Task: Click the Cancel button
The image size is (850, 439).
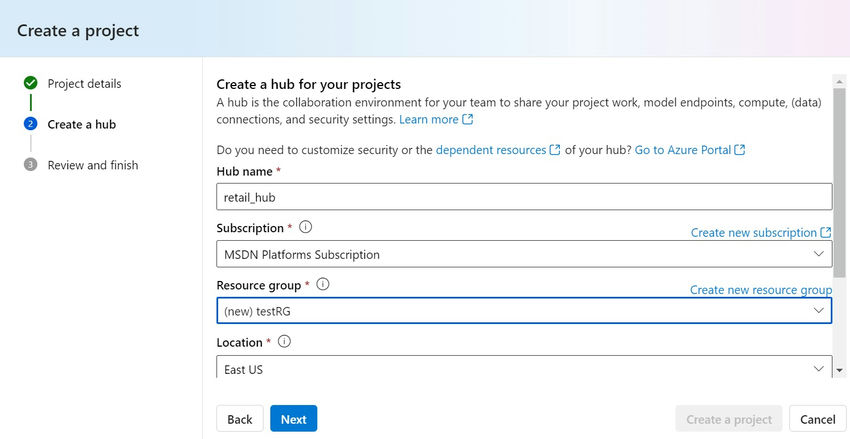Action: click(817, 419)
